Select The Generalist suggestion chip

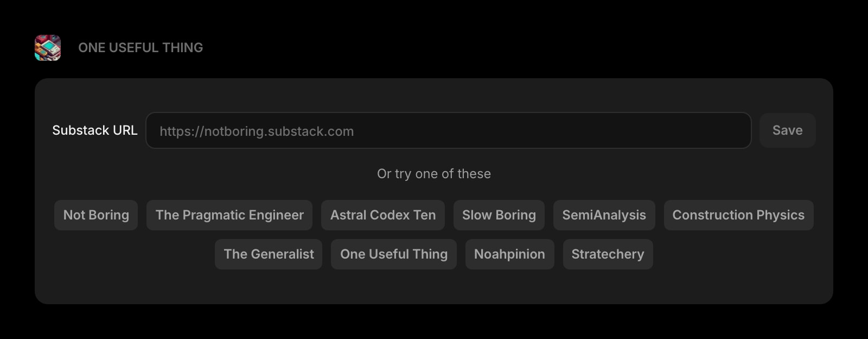point(268,254)
